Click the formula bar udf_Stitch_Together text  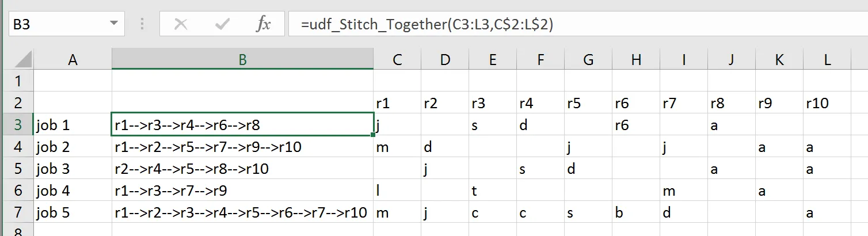coord(426,24)
